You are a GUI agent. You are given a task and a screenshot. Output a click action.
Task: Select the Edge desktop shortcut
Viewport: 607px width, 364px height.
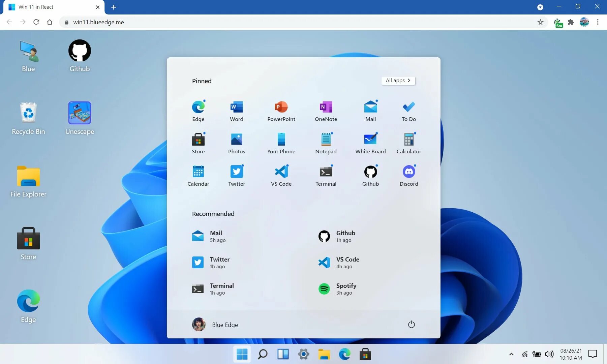point(28,307)
